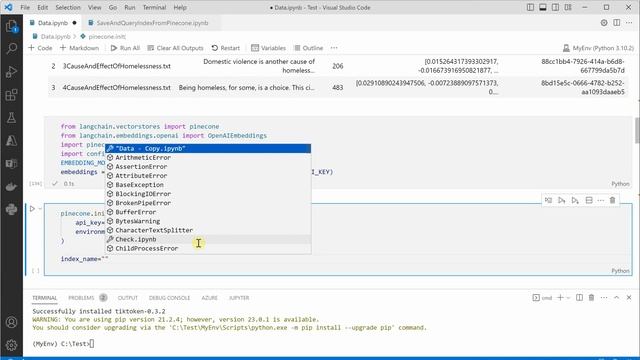Close the terminal panel
Screen dimensions: 640x360
[x=629, y=298]
